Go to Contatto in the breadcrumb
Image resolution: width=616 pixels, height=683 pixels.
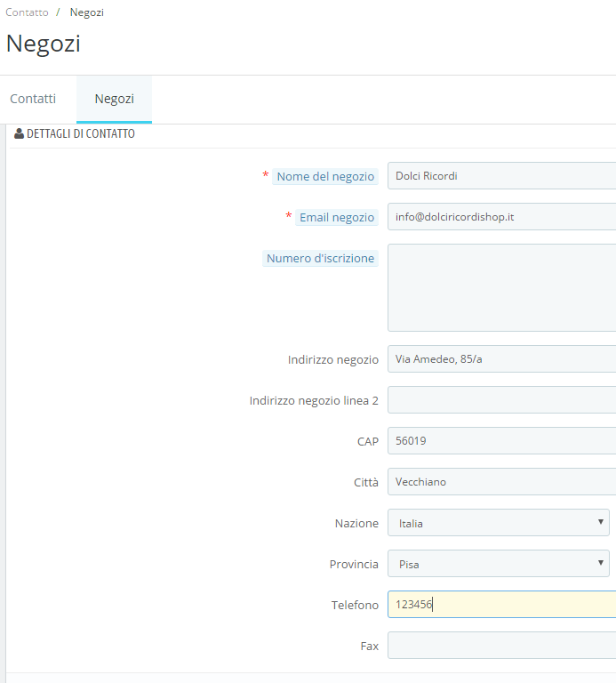tap(27, 12)
